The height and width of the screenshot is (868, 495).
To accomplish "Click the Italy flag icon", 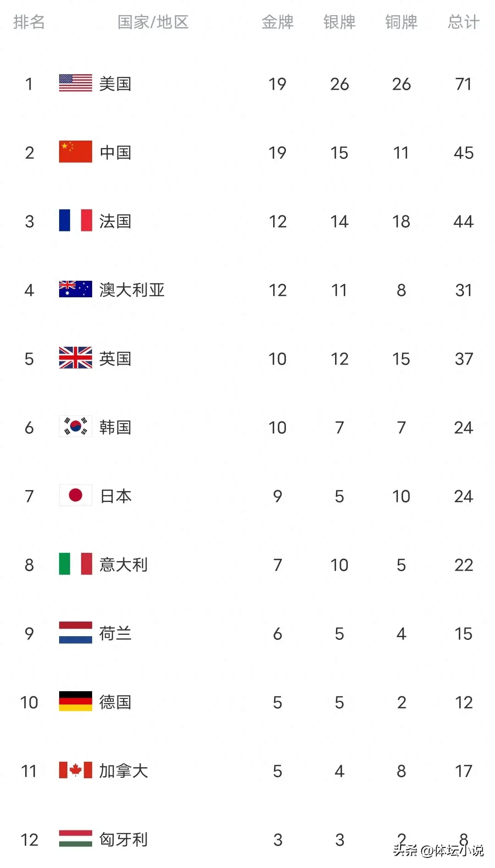I will tap(76, 564).
